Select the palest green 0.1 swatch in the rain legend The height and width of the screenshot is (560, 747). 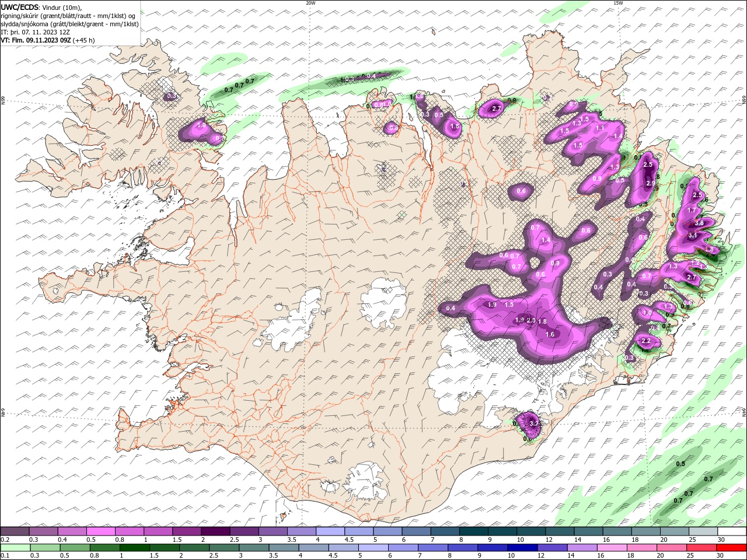[15, 548]
